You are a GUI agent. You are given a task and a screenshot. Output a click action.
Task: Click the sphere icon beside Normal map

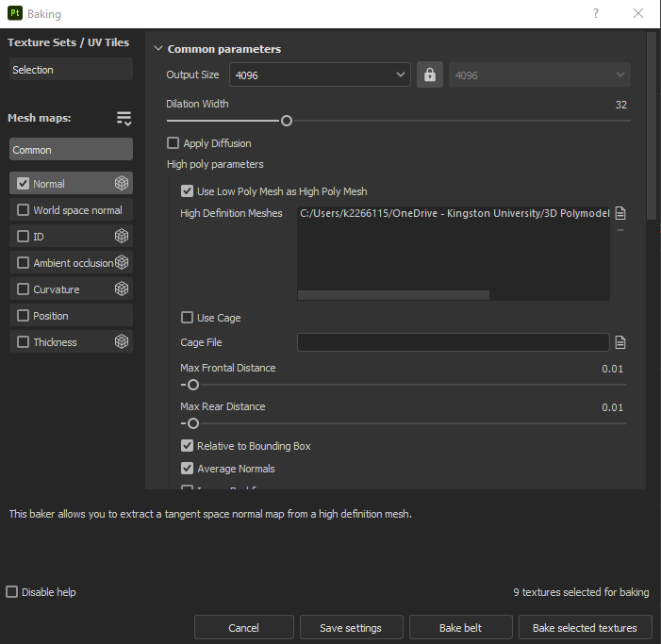(122, 184)
